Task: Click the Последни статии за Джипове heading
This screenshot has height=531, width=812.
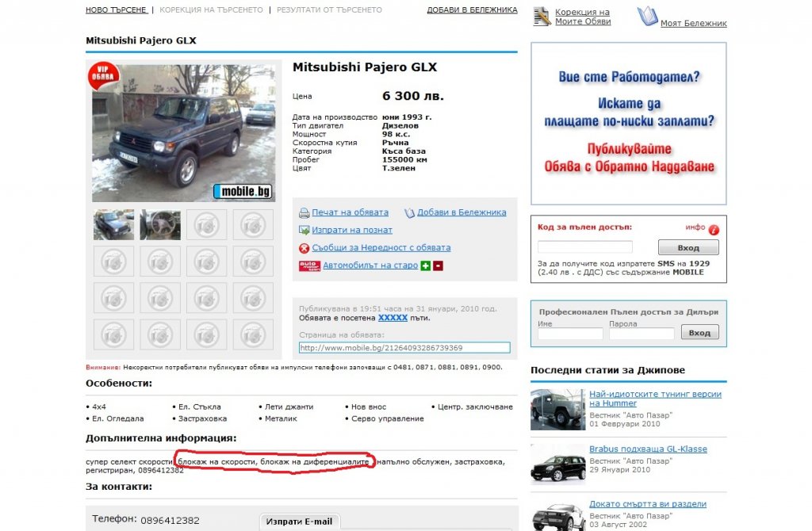Action: [x=607, y=370]
